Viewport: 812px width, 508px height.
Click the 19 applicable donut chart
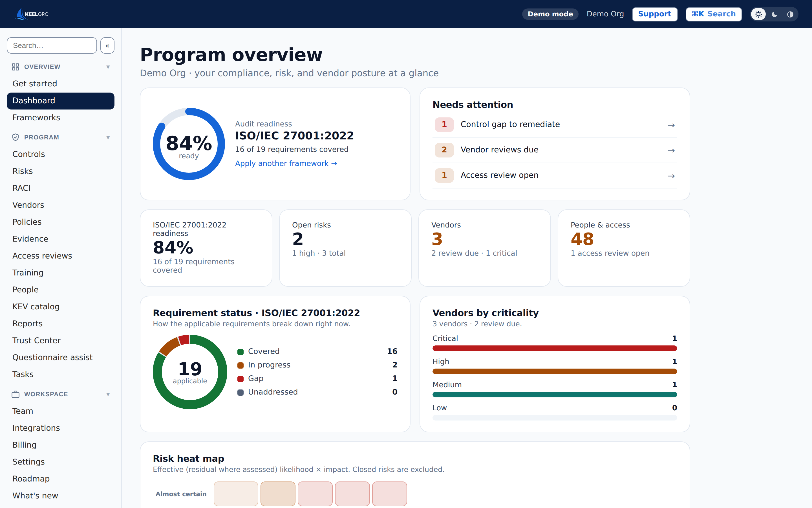tap(190, 372)
